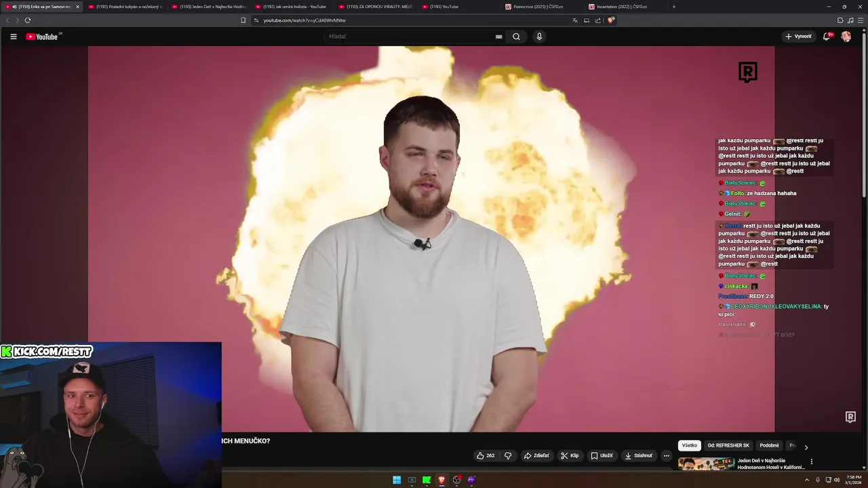Open the purple taskbar app icon

tap(471, 480)
